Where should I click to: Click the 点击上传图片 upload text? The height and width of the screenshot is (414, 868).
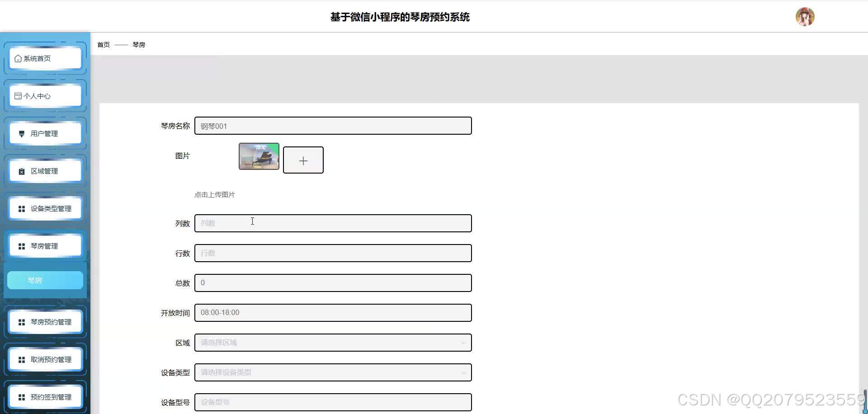(x=215, y=194)
